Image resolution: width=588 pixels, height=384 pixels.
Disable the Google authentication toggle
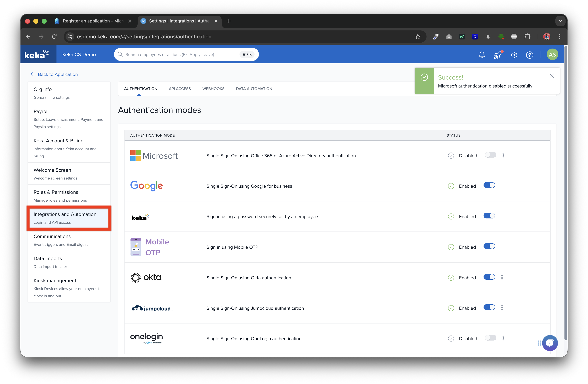[x=489, y=185]
